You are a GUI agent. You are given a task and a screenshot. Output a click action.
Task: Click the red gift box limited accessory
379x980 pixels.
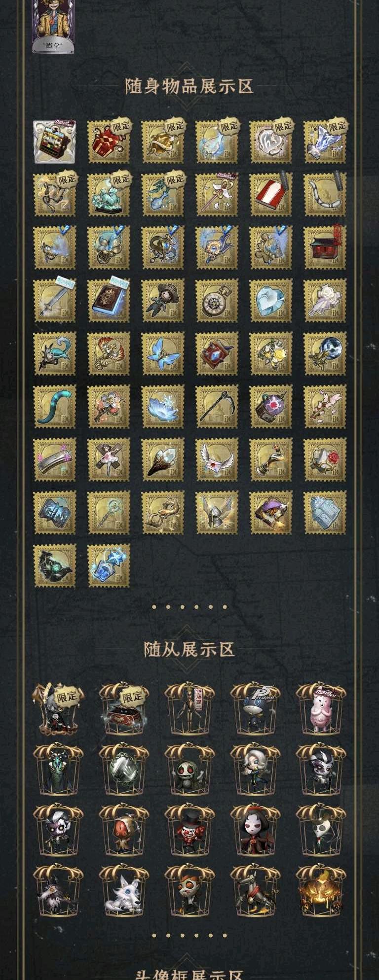click(109, 142)
